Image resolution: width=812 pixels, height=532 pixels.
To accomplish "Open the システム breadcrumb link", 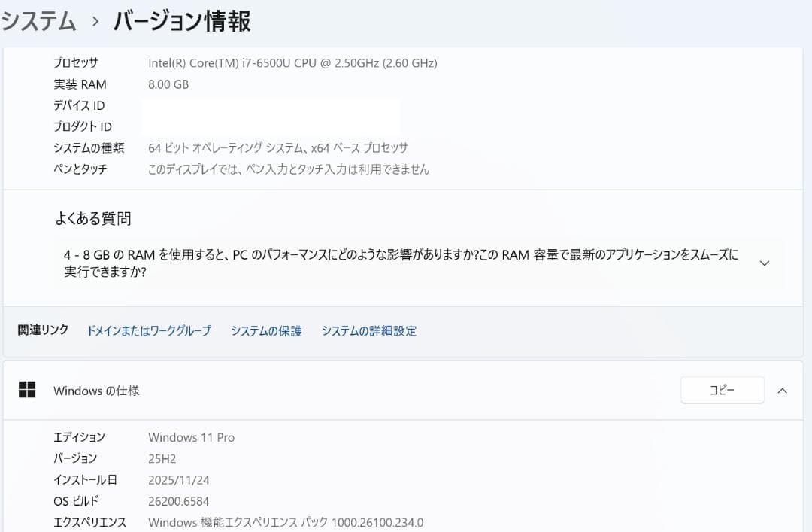I will point(39,22).
